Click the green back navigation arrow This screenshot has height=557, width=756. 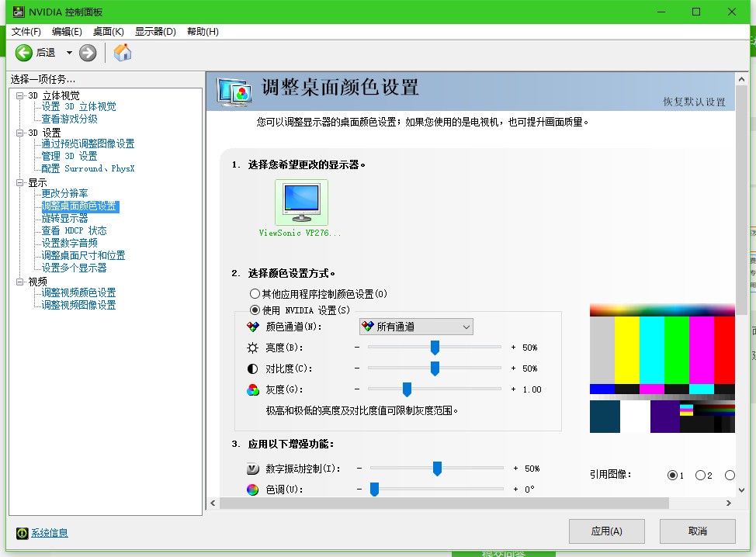(x=23, y=53)
